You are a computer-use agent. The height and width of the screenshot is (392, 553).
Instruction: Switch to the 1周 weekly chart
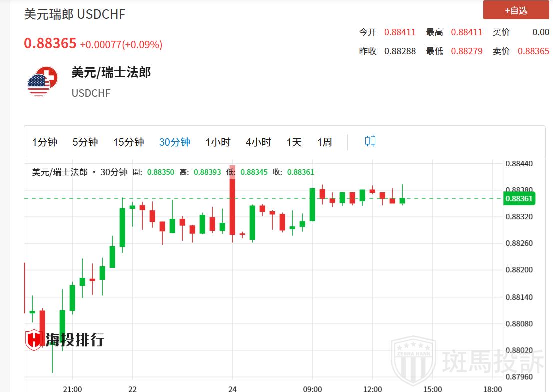point(324,142)
